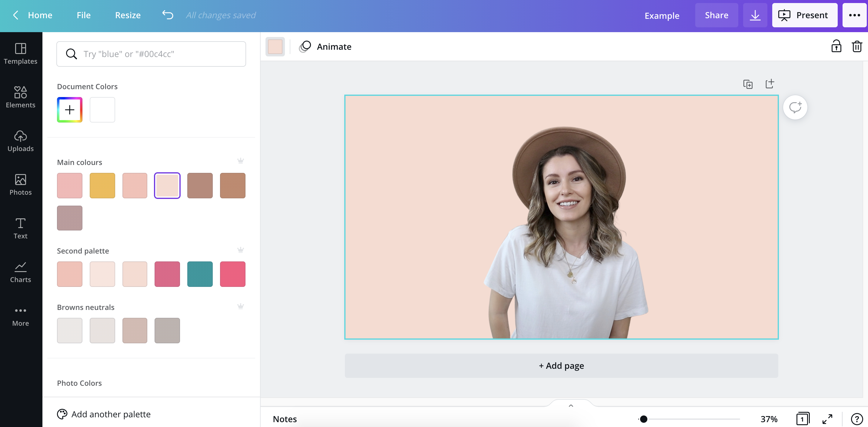Select the woman photo on canvas
This screenshot has width=868, height=427.
pyautogui.click(x=566, y=233)
